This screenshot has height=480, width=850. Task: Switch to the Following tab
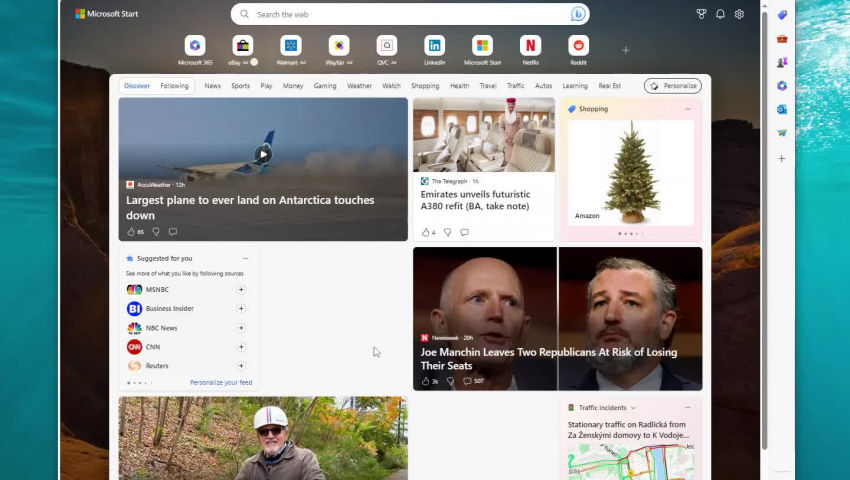pyautogui.click(x=174, y=86)
